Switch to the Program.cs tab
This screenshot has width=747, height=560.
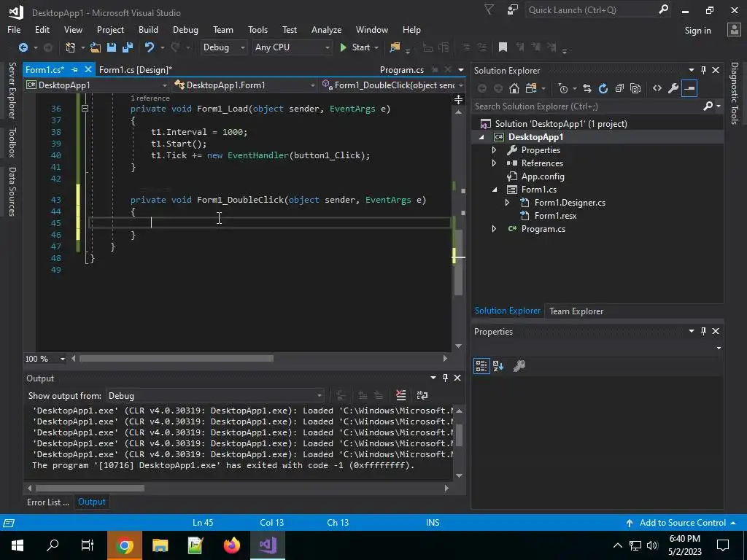click(x=402, y=69)
